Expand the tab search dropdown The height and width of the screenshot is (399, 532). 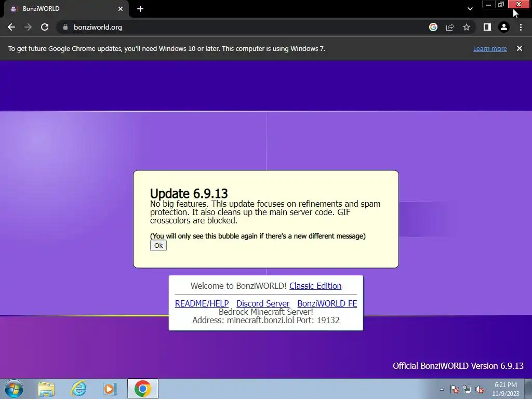[x=470, y=9]
